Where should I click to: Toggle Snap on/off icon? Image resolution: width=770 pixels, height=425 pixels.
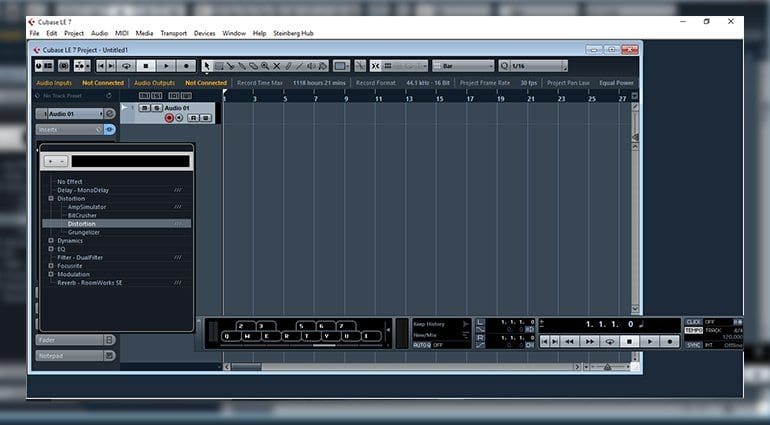(x=376, y=66)
